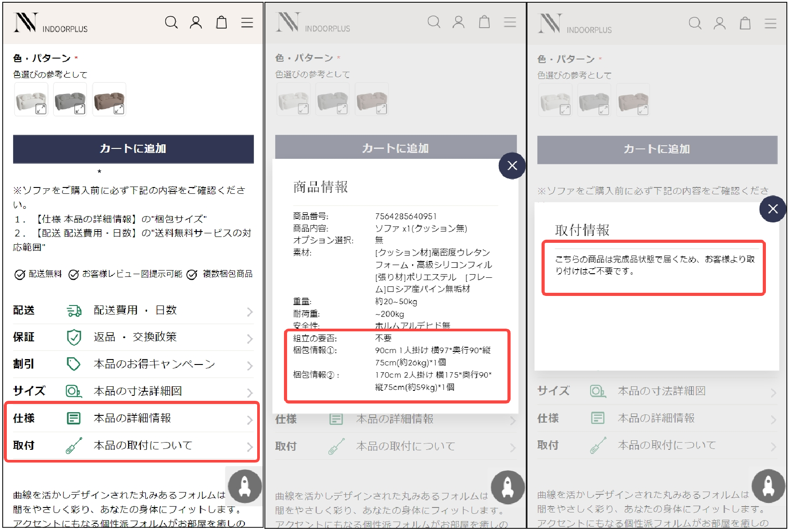The height and width of the screenshot is (532, 790).
Task: Click the 複数梱包商品 checkmark badge
Action: click(191, 274)
